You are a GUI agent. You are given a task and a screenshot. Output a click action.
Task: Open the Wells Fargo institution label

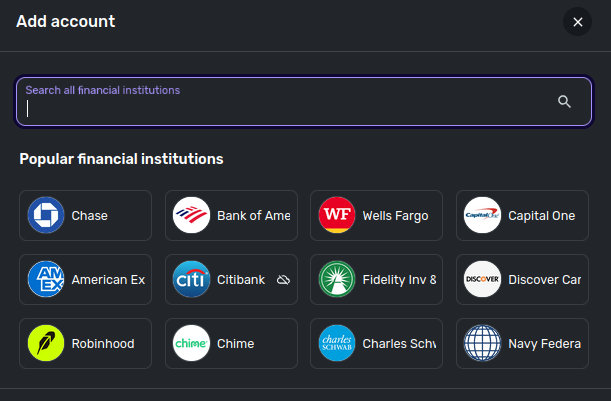tap(395, 216)
